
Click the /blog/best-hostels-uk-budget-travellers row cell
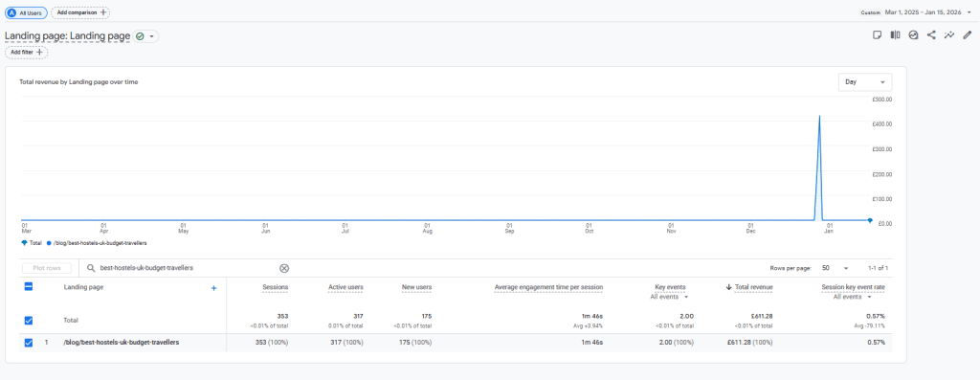click(122, 343)
